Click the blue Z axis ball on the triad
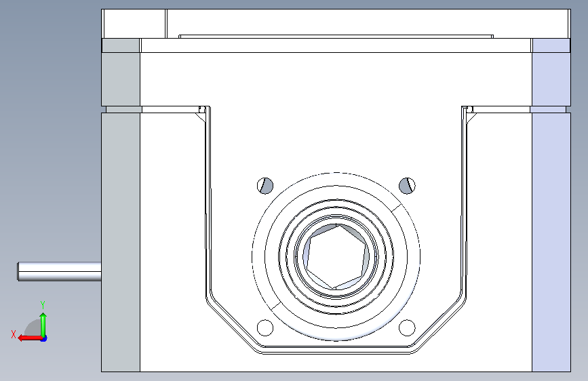The width and height of the screenshot is (588, 381). tap(44, 338)
